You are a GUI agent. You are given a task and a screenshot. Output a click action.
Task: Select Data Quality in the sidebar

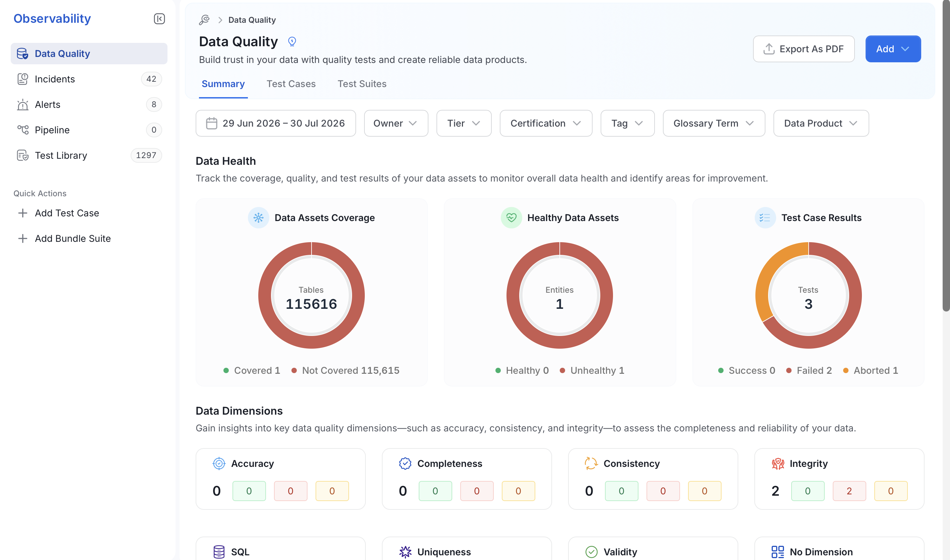click(89, 54)
